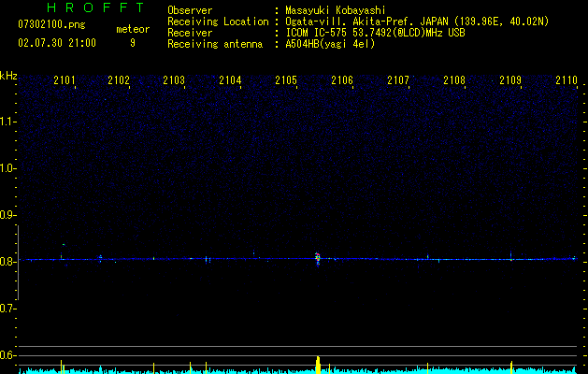Click the 'Receiving Location' label

pos(218,22)
